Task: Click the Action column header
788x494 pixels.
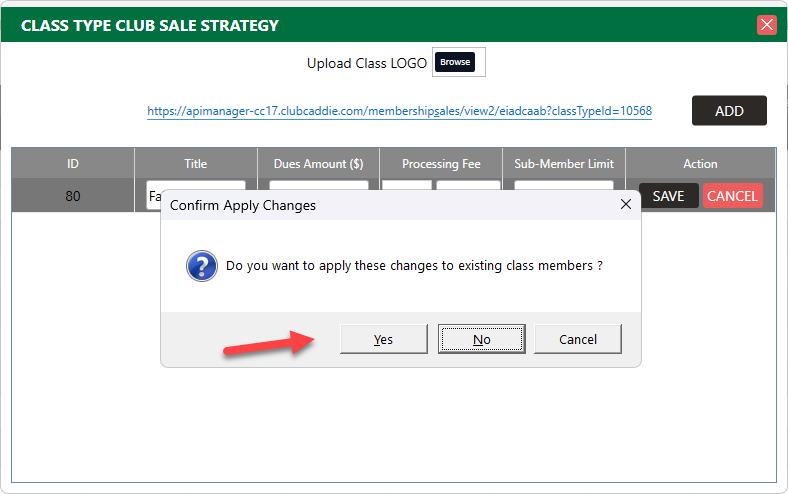Action: [x=700, y=164]
